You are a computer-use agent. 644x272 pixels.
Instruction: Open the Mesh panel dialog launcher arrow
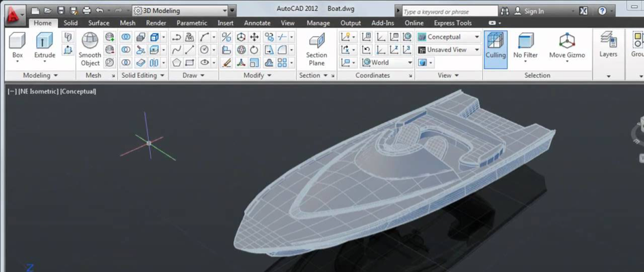(x=113, y=76)
